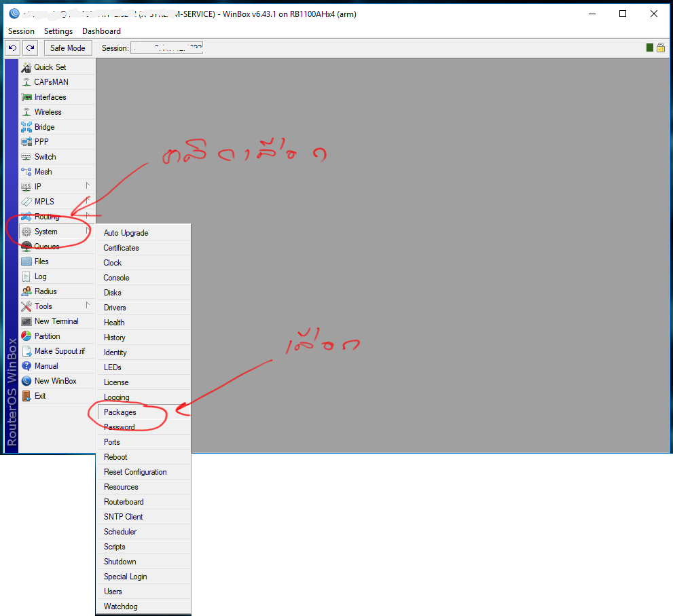Open Disks menu entry
This screenshot has height=616, width=673.
144,293
